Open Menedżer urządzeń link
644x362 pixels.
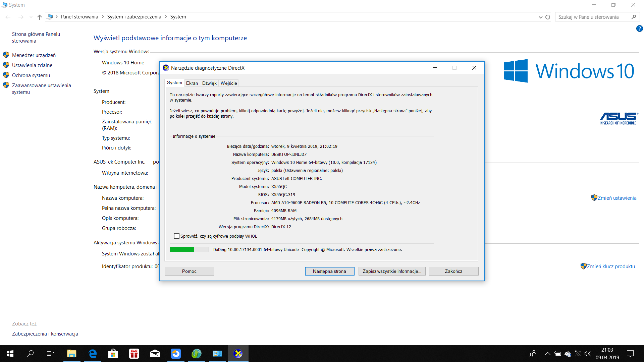(34, 55)
